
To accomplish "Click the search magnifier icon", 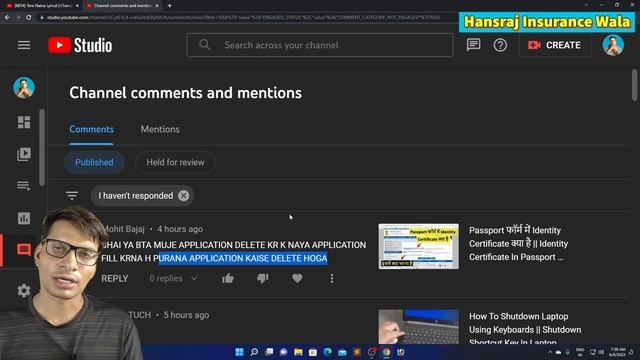I will (205, 44).
